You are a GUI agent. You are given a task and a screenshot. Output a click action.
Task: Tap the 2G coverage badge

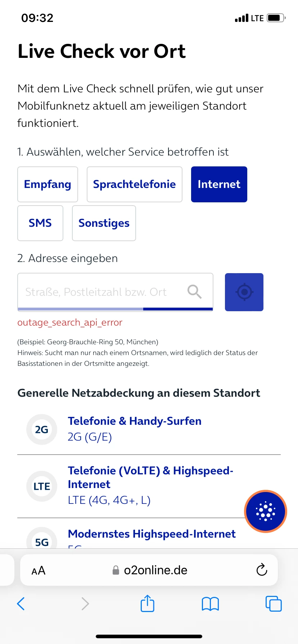click(42, 429)
